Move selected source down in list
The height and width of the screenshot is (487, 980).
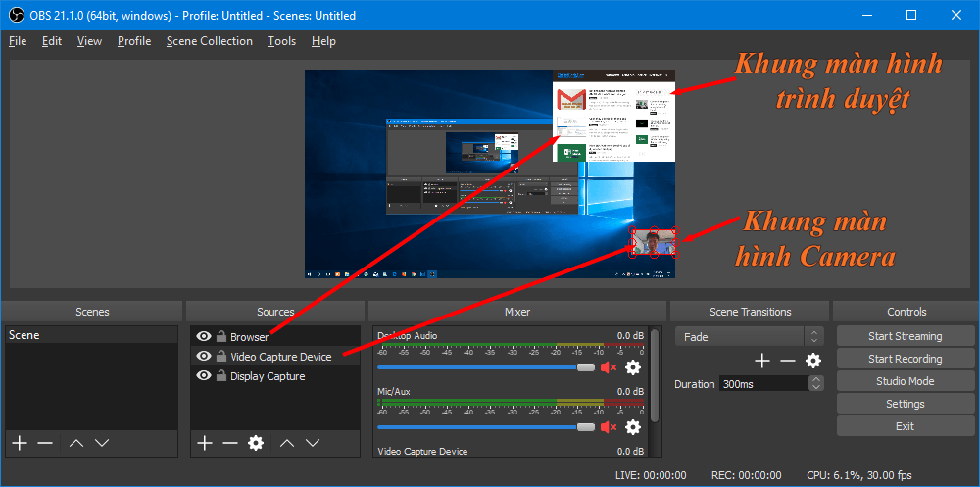pyautogui.click(x=313, y=443)
